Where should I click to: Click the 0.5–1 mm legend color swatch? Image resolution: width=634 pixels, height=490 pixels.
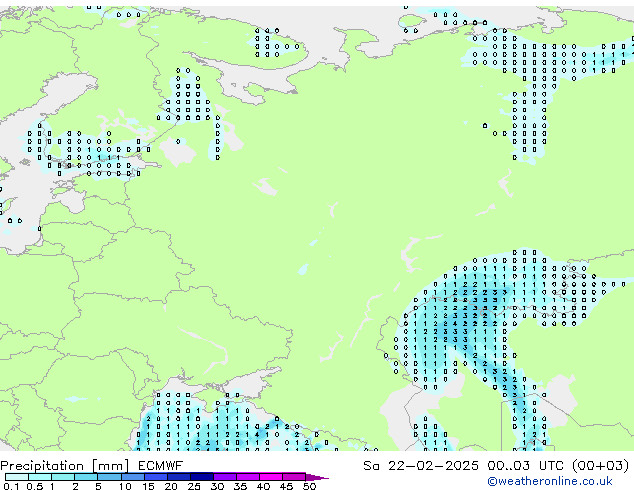(x=40, y=477)
